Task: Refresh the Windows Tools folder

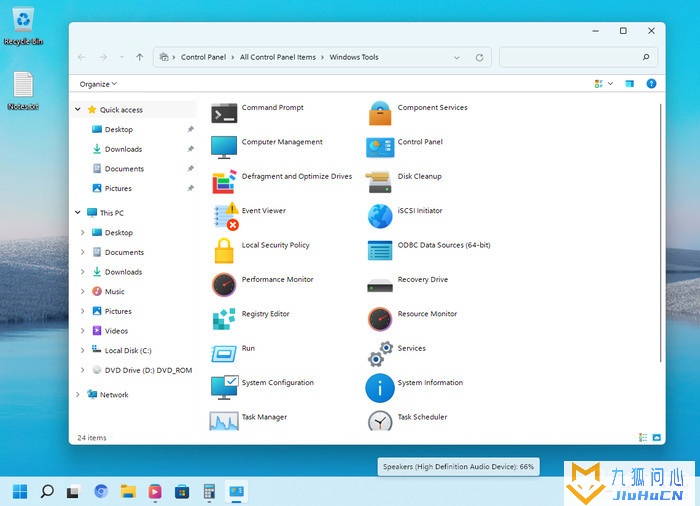Action: point(479,57)
